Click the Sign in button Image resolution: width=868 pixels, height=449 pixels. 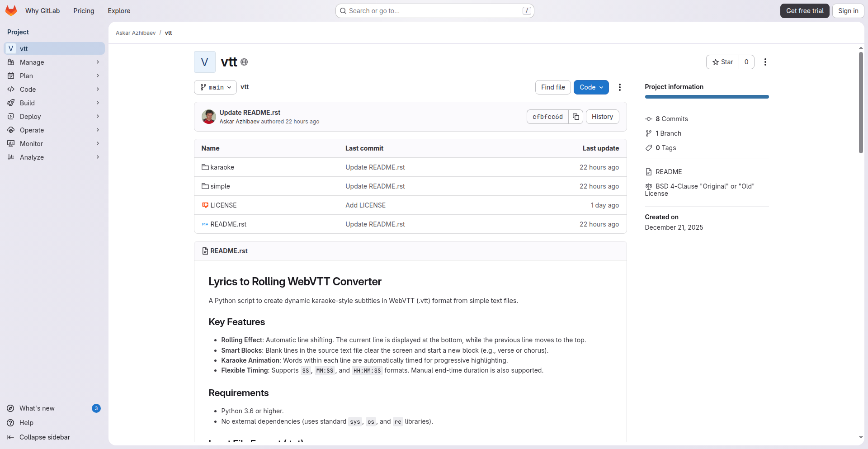pos(848,11)
